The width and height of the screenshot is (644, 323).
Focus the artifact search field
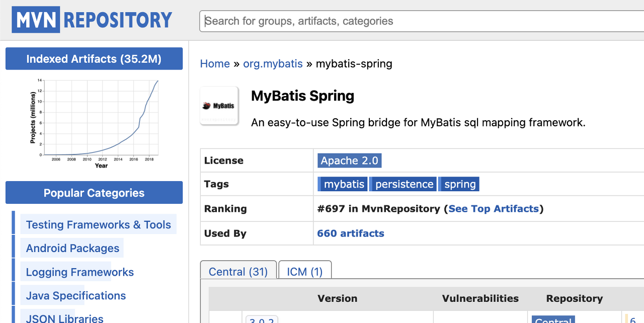422,21
